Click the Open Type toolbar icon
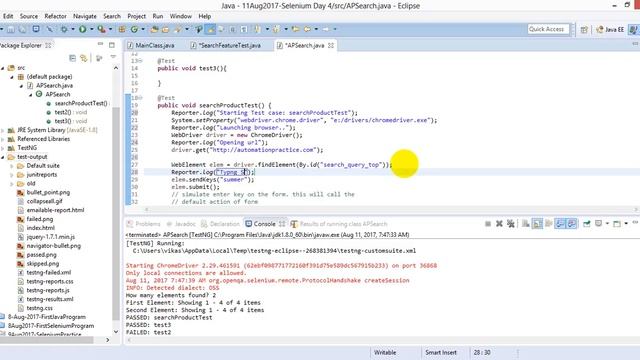Image resolution: width=640 pixels, height=360 pixels. (154, 29)
